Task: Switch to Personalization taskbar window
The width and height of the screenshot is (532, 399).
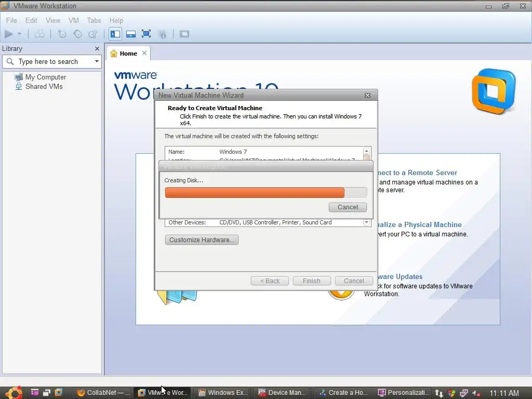Action: click(x=403, y=393)
